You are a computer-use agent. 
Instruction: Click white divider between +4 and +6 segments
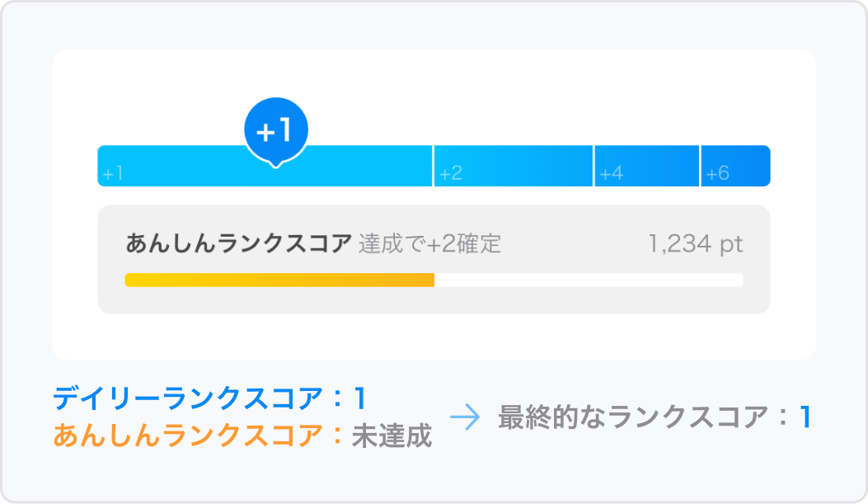coord(700,166)
